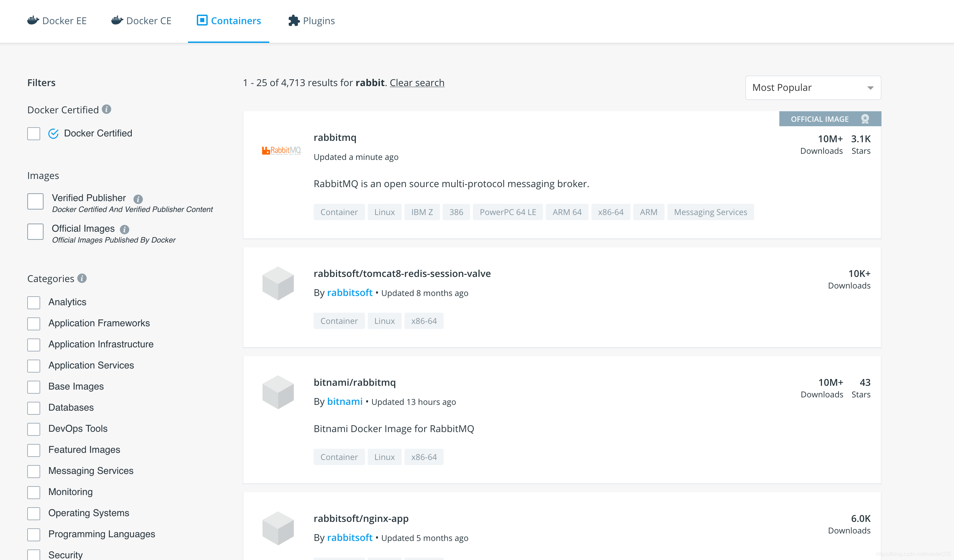Open the bitnami publisher link
Viewport: 954px width, 560px height.
click(x=345, y=401)
